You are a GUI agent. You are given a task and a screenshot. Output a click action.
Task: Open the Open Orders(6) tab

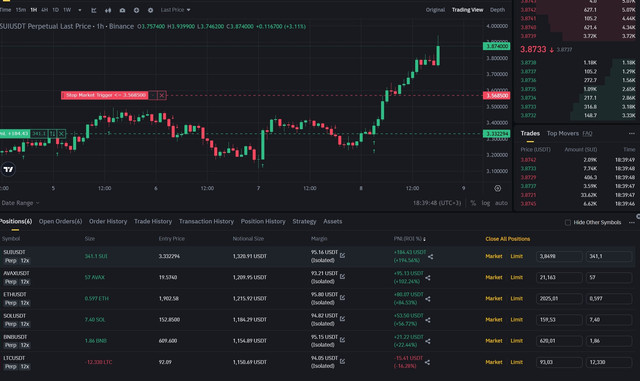[x=60, y=221]
